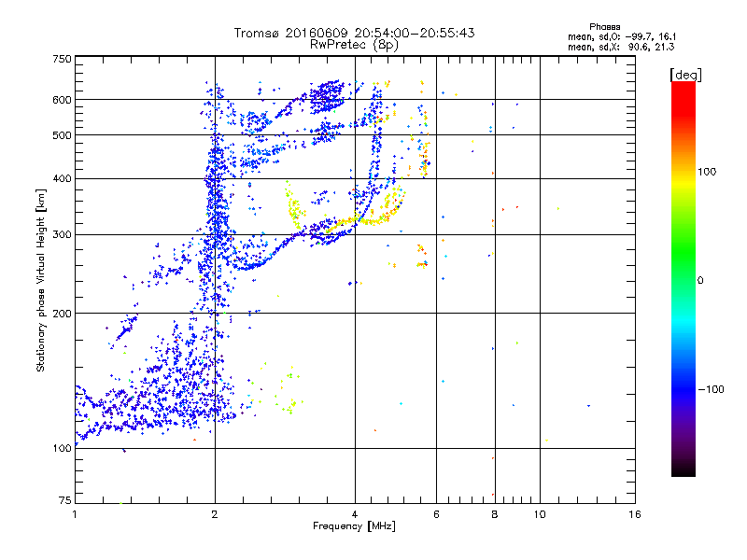This screenshot has height=560, width=747.
Task: Click the '100' colorbar tick label
Action: click(707, 172)
